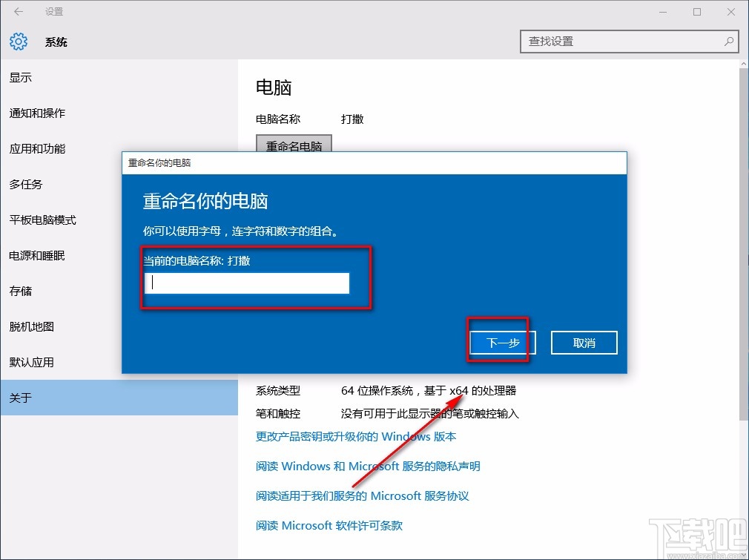Select 默认应用 category
The width and height of the screenshot is (749, 560).
point(31,362)
